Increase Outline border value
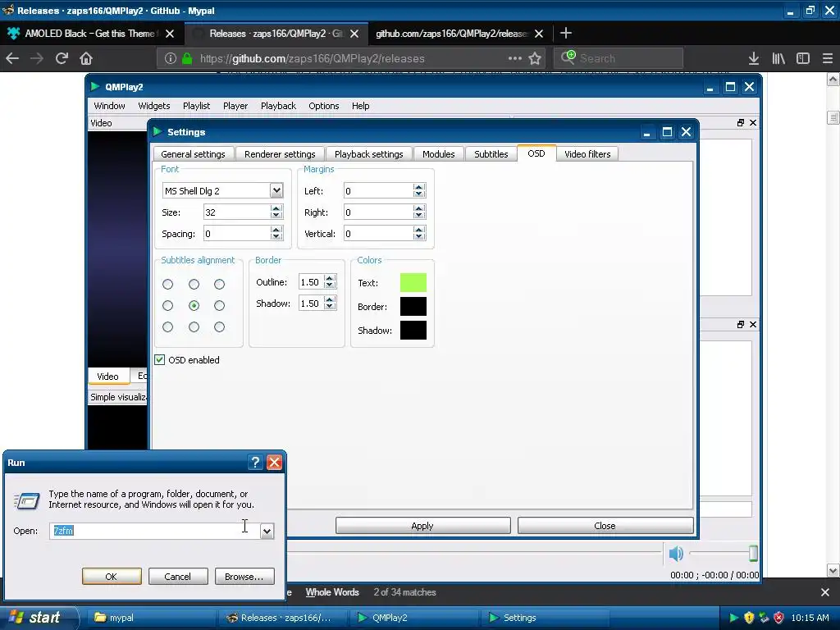The image size is (840, 630). [330, 278]
